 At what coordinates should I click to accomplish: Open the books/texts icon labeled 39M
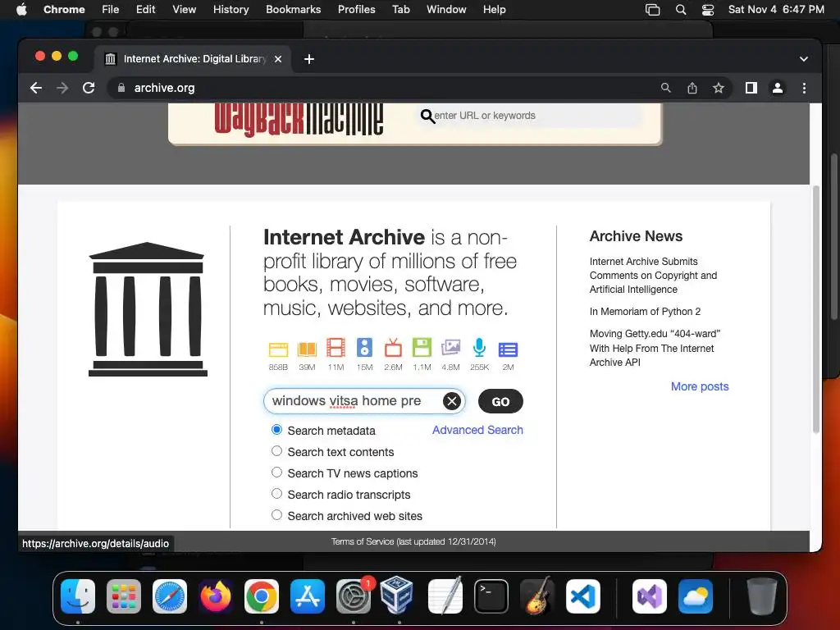[x=307, y=349]
